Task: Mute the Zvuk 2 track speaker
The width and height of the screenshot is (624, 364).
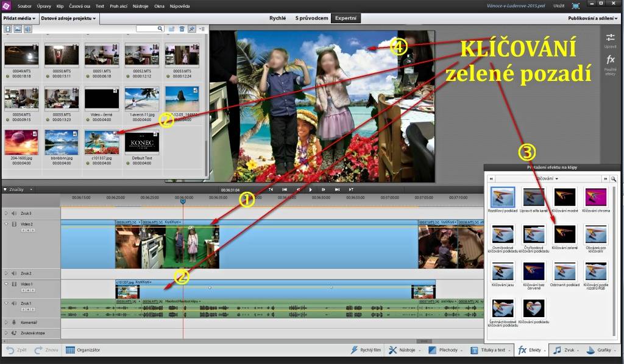Action: tap(14, 273)
